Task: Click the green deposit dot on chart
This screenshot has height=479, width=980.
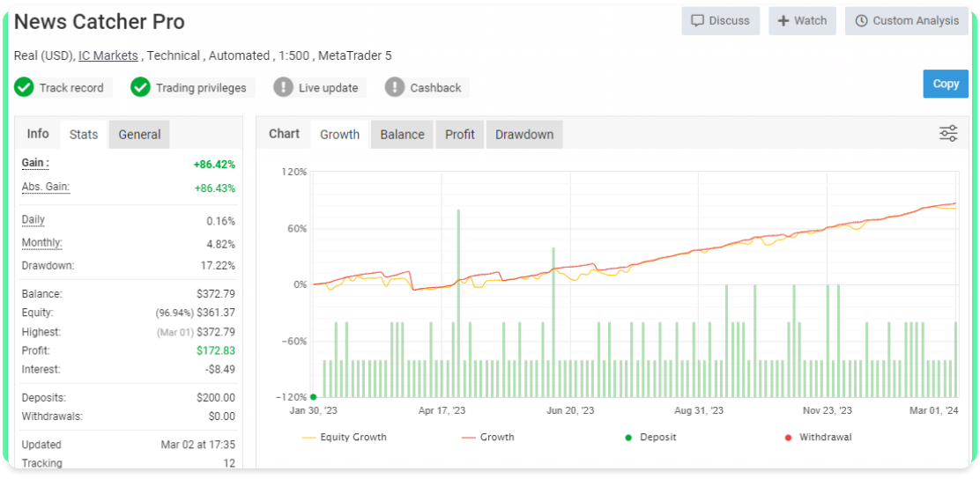Action: pos(314,397)
